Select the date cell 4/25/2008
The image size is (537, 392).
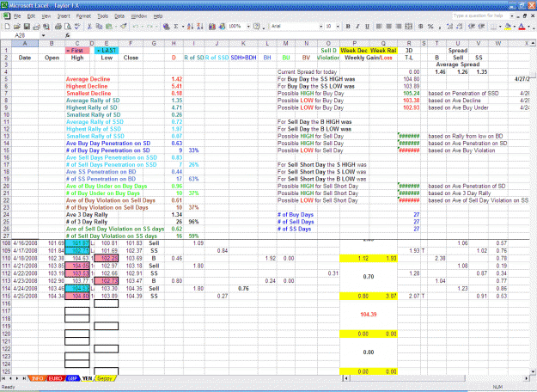point(25,296)
